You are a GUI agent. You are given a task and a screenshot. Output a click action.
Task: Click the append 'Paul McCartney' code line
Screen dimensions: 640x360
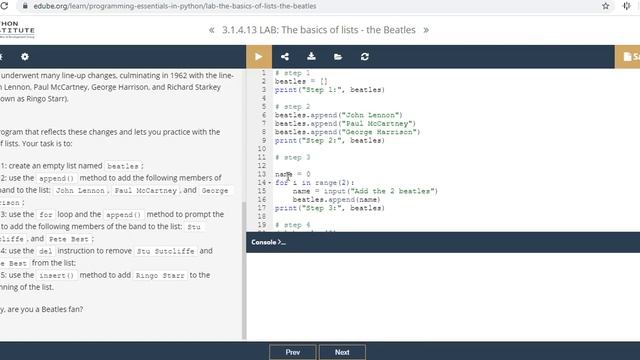pos(345,124)
